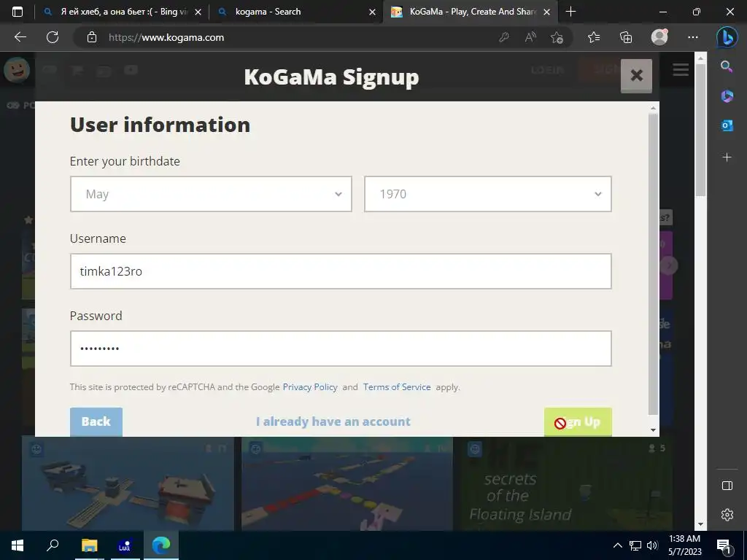The width and height of the screenshot is (747, 560).
Task: Open the KoGaMa hamburger menu
Action: click(x=681, y=69)
